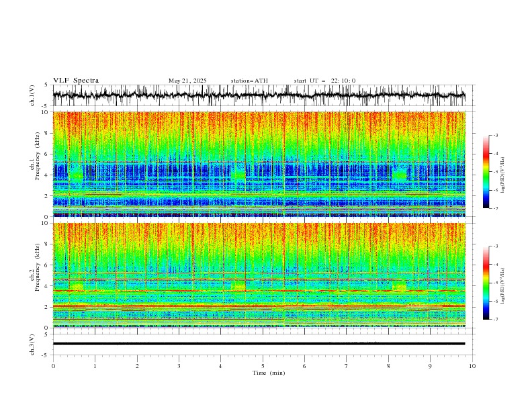
Task: Select the "start UT = 22:10:0" text
Action: tap(324, 81)
